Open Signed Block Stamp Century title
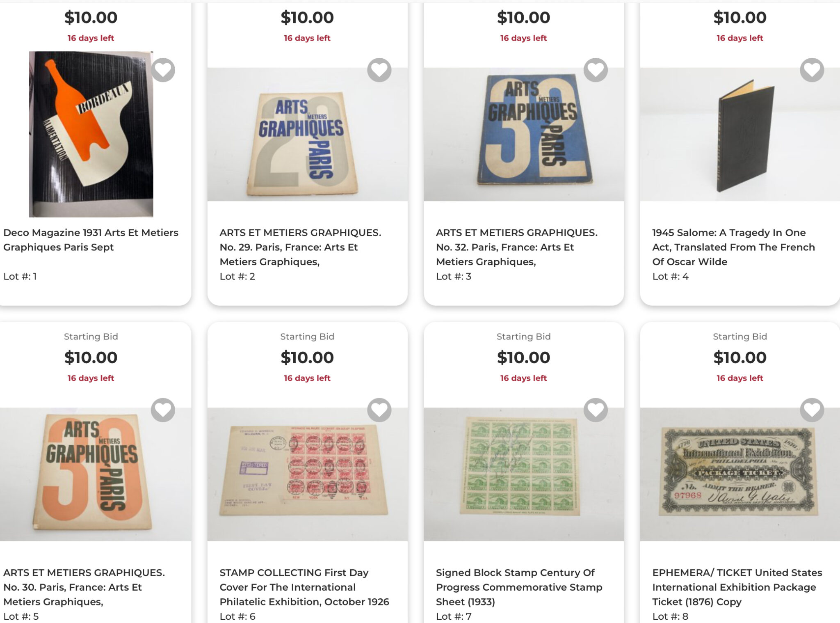 tap(519, 587)
